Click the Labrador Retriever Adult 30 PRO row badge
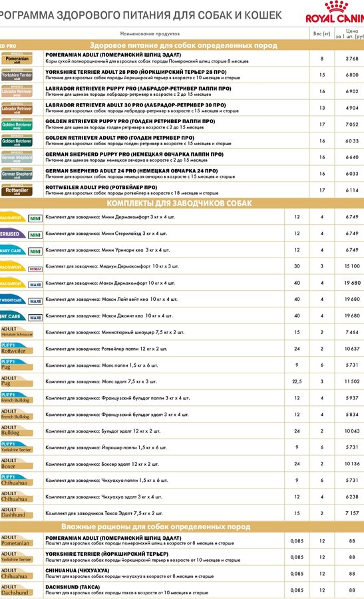 [x=17, y=108]
